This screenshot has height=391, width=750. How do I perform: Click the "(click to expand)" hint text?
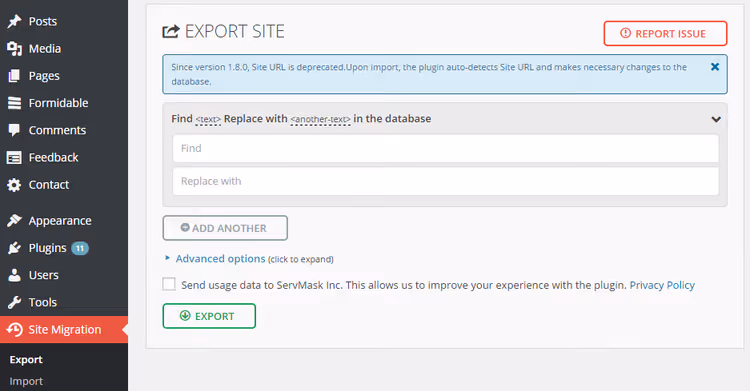click(301, 259)
